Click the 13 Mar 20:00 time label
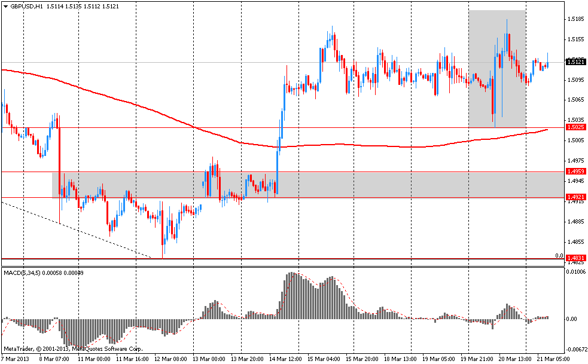 coord(246,359)
